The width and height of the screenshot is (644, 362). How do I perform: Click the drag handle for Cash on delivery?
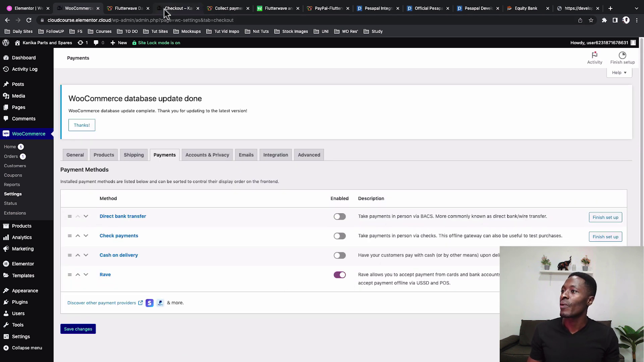[70, 255]
